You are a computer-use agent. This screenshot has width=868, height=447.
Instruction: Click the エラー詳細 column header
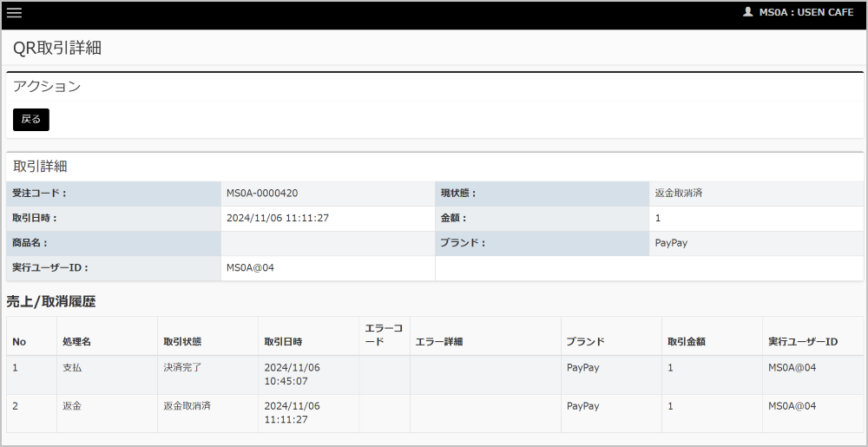(439, 342)
